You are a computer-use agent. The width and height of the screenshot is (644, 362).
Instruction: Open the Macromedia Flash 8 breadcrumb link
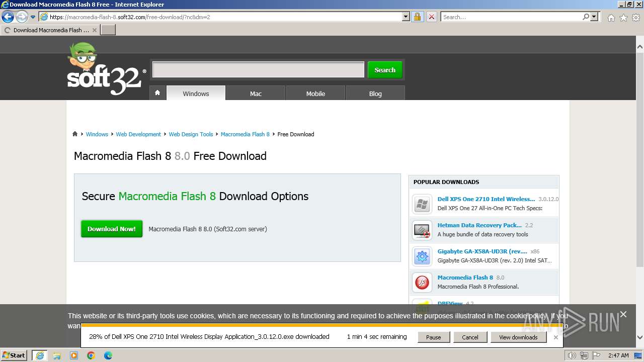245,134
